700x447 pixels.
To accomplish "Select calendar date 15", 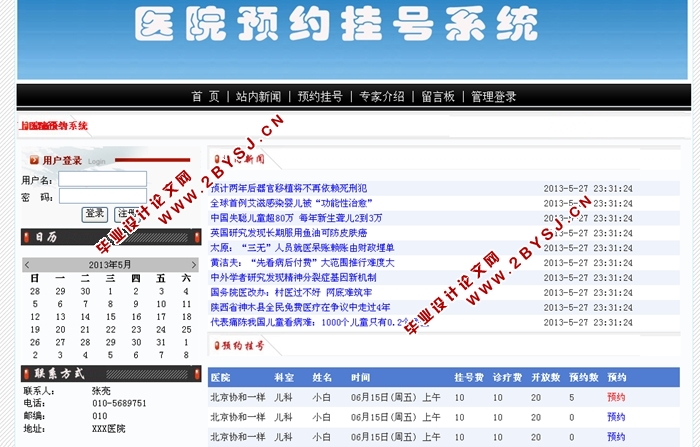I will point(111,317).
